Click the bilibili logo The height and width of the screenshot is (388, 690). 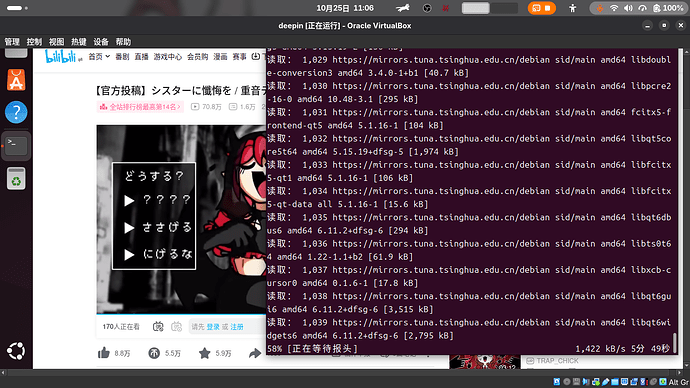(x=61, y=57)
